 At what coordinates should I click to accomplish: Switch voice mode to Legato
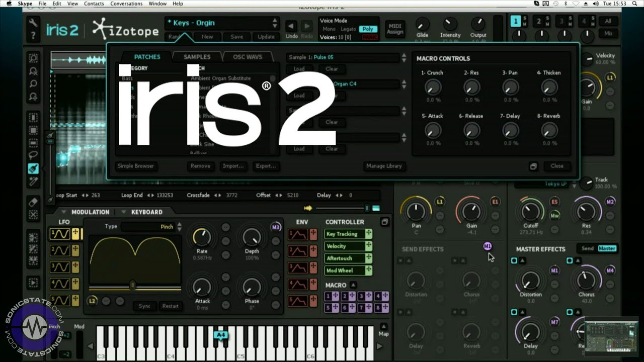348,29
